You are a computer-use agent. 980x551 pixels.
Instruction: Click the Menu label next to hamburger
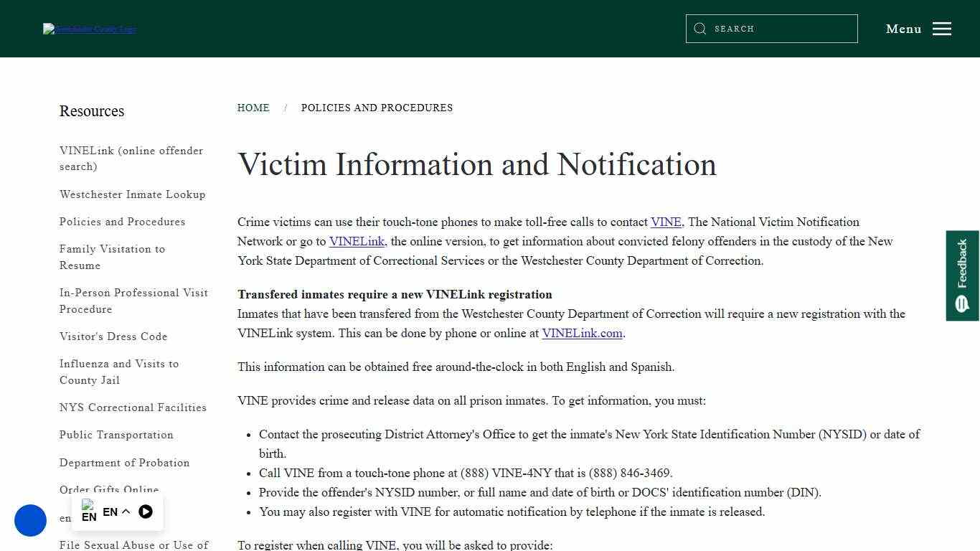(903, 29)
